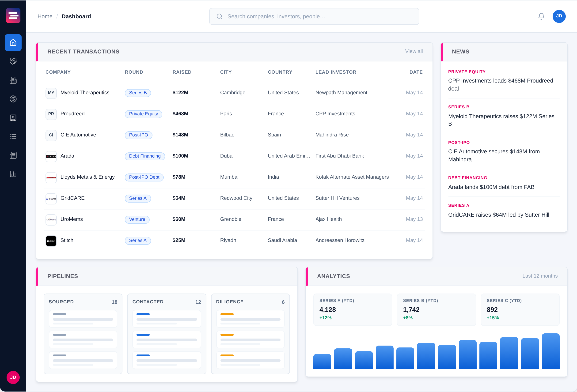Open the Last 12 months range selector

[x=540, y=276]
